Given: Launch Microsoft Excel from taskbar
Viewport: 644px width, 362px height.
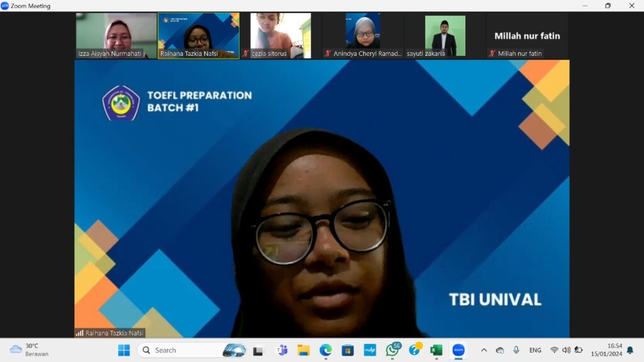Looking at the screenshot, I should coord(436,350).
